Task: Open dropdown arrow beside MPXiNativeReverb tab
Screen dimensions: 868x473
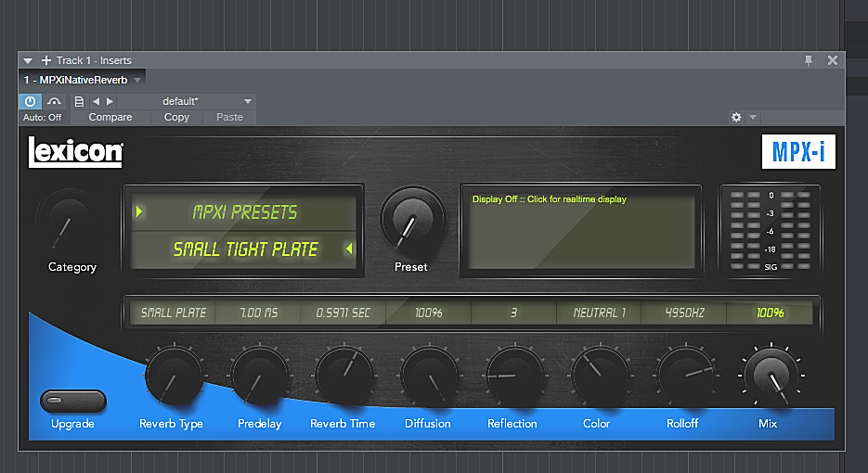Action: click(137, 80)
